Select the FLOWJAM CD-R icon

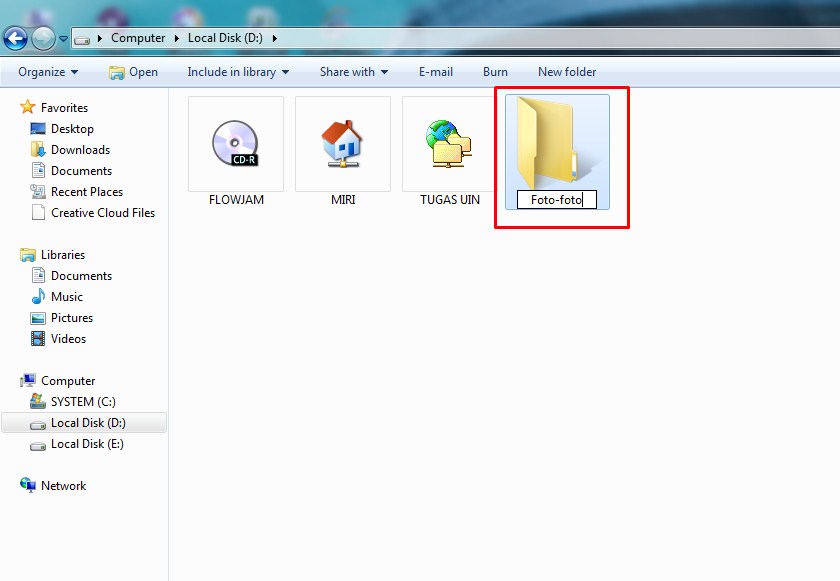(236, 144)
